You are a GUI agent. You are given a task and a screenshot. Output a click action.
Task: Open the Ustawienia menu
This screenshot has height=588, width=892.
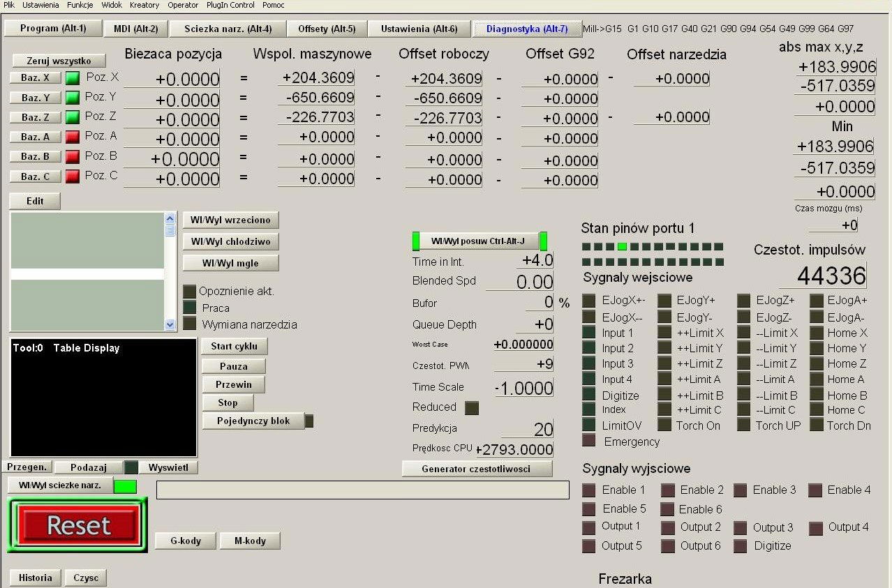click(x=40, y=5)
